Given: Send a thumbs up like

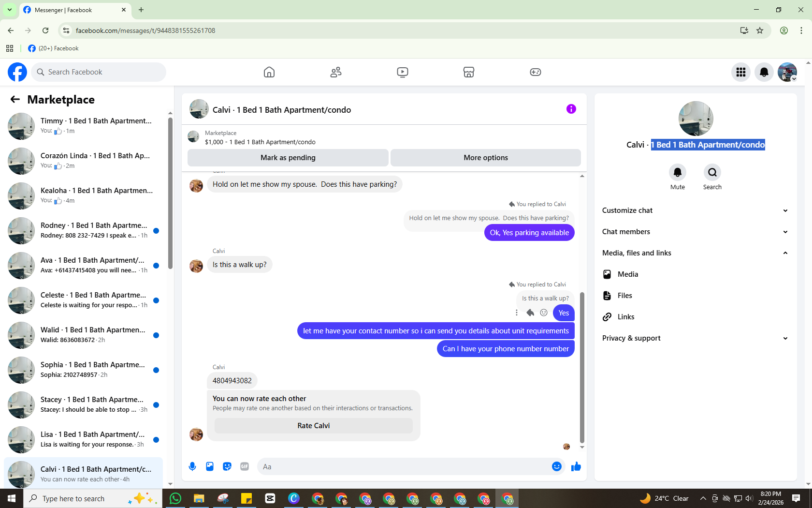Looking at the screenshot, I should [576, 466].
